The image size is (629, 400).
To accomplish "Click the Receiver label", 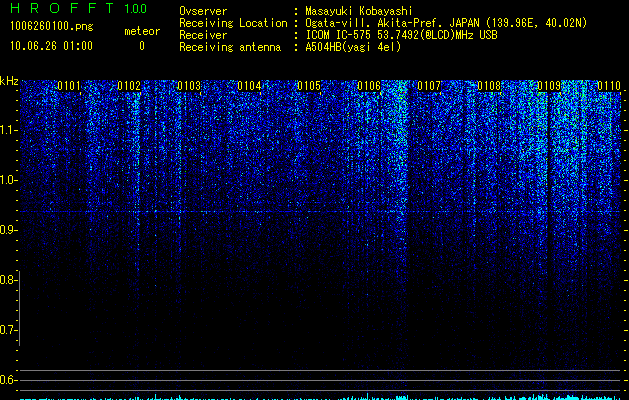I will click(x=203, y=35).
